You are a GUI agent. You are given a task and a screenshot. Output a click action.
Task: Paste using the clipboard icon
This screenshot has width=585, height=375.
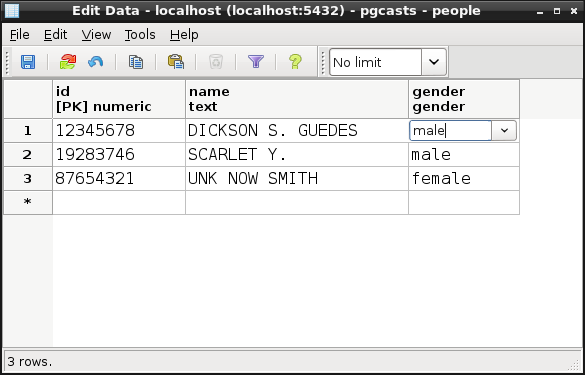coord(176,62)
